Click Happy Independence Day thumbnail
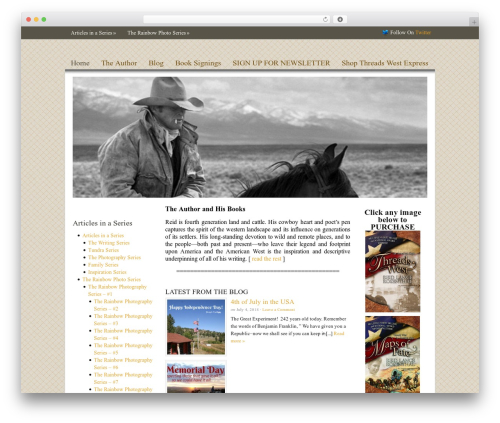 196,327
